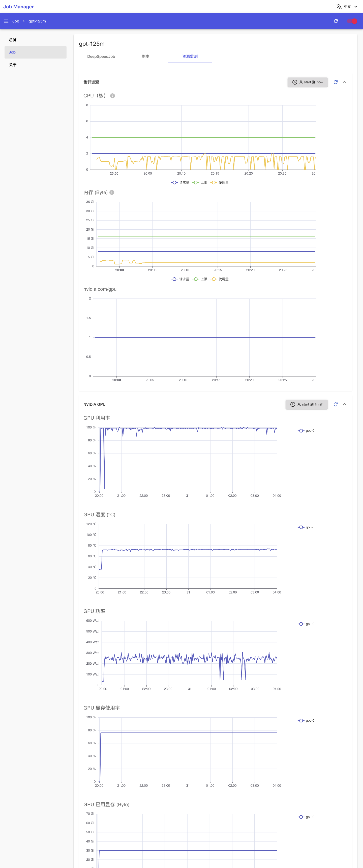
Task: Toggle 请求量 legend in CPU chart
Action: (x=180, y=182)
